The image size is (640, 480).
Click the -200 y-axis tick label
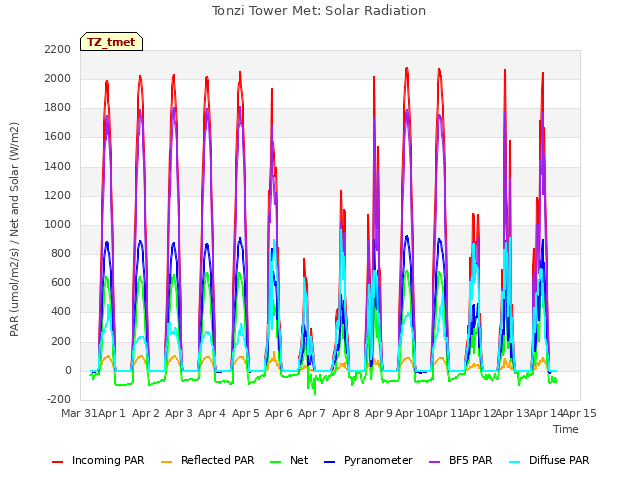point(59,399)
